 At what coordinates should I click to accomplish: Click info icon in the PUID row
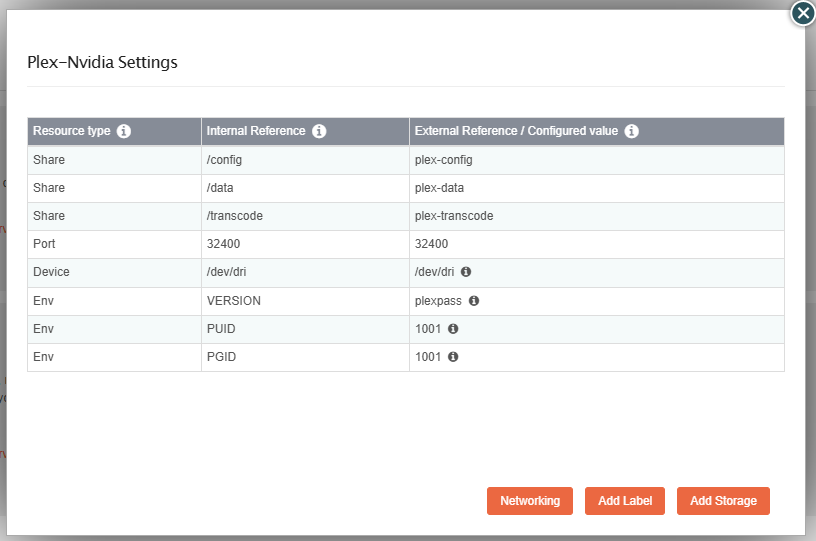(x=453, y=328)
